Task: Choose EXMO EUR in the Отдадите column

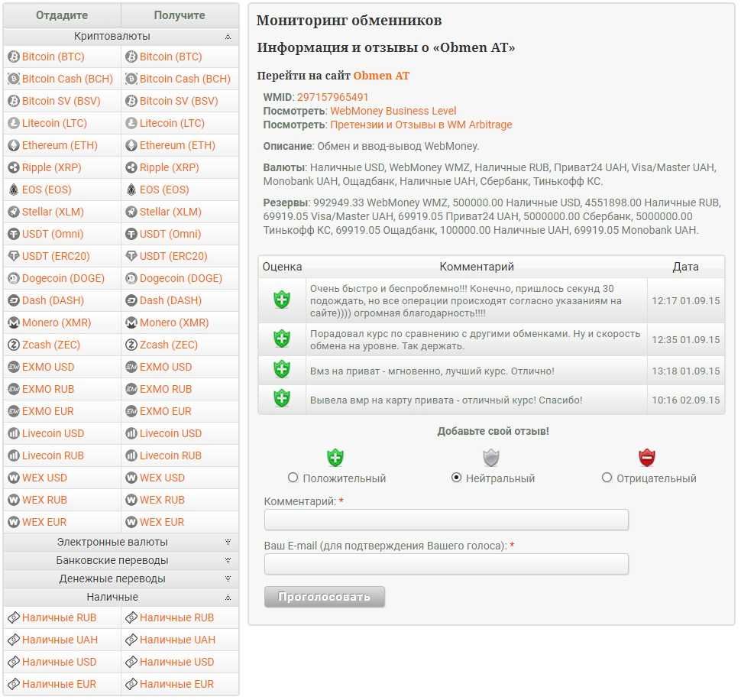Action: pos(47,411)
